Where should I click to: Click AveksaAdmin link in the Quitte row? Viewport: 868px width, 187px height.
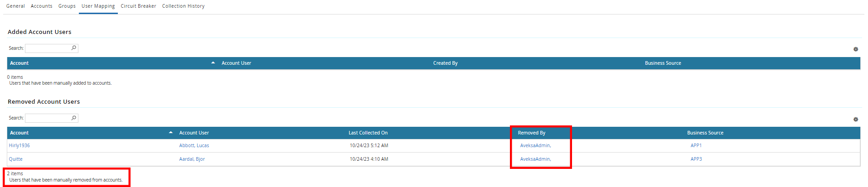535,159
